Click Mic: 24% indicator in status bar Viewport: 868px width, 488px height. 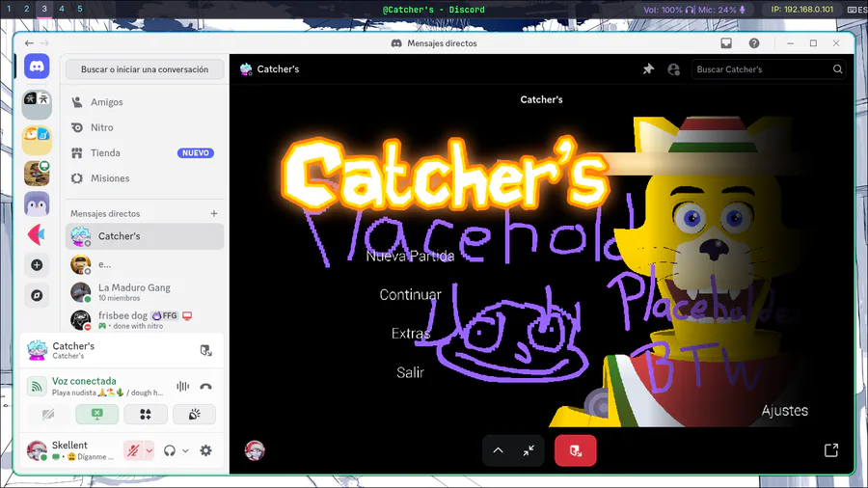coord(721,10)
